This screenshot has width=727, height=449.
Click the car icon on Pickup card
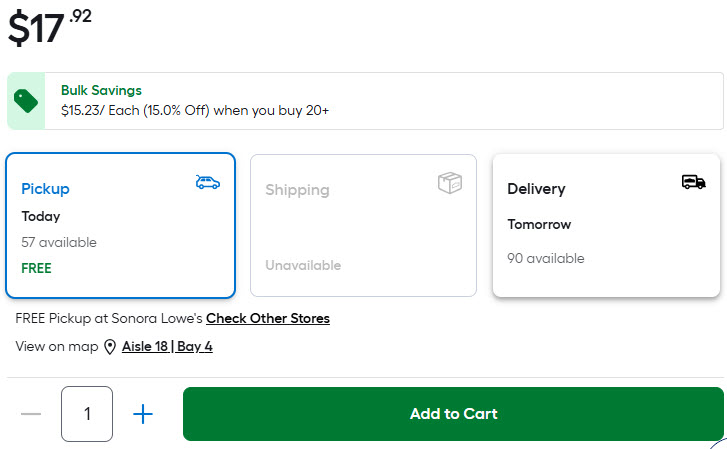click(208, 182)
